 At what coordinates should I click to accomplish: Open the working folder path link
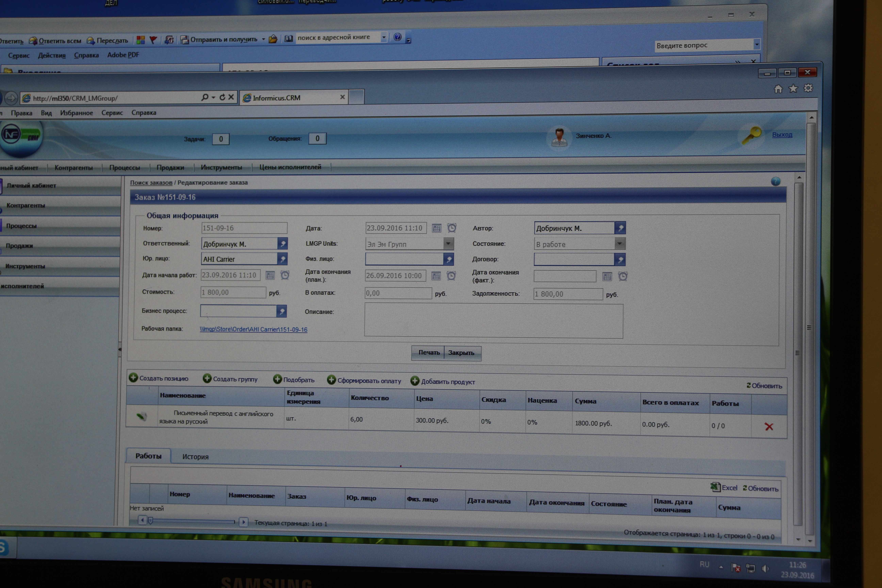tap(253, 329)
